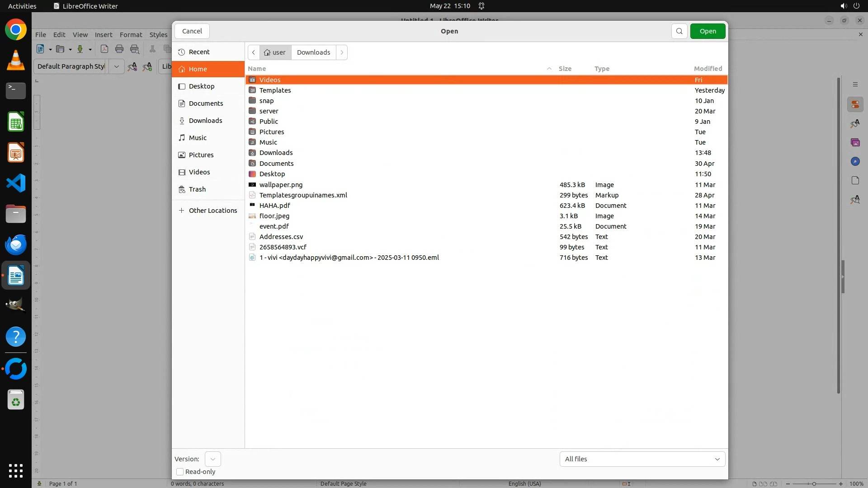
Task: Click Export as PDF toolbar icon
Action: (x=104, y=49)
